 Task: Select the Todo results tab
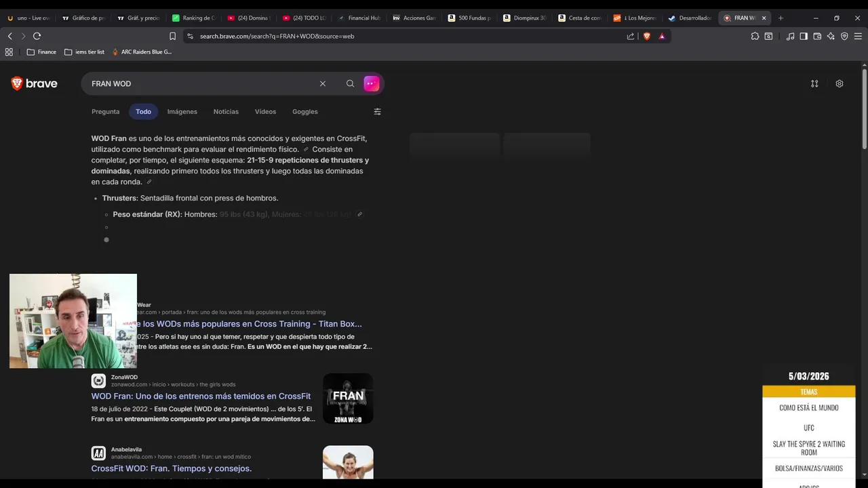(x=143, y=112)
